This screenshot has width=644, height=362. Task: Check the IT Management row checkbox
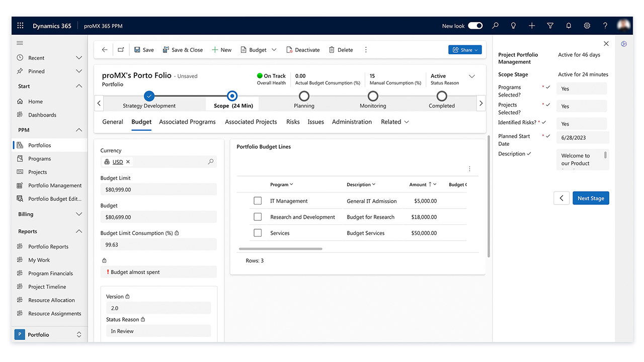coord(258,201)
